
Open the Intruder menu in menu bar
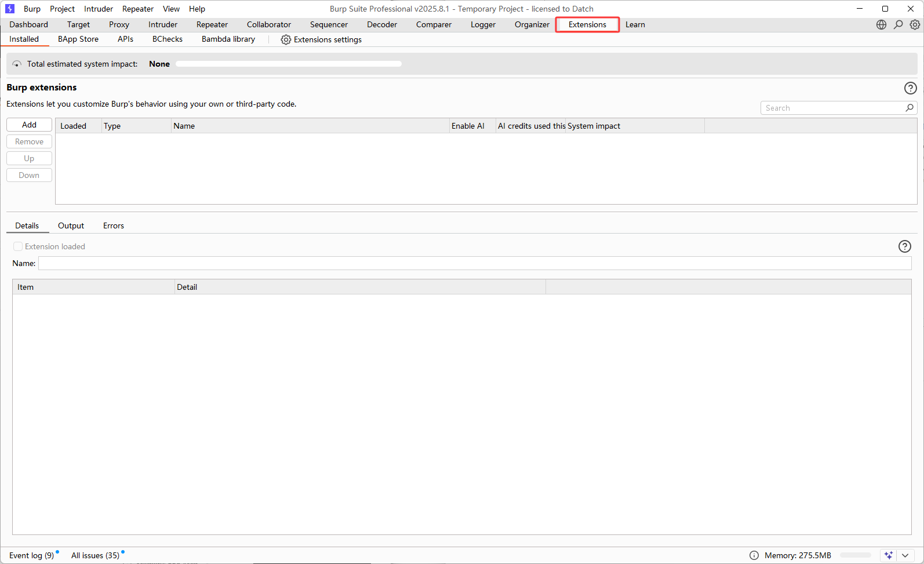coord(99,9)
